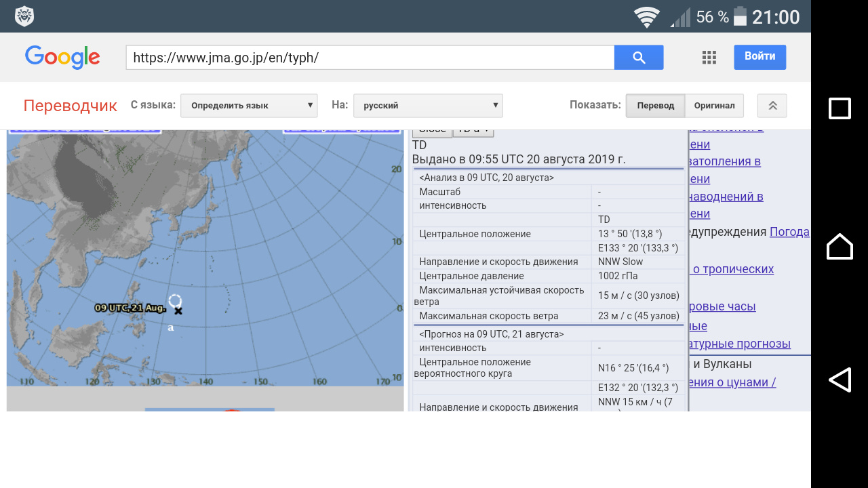Open the 'атурные прогнозы' link
The width and height of the screenshot is (868, 488).
739,344
